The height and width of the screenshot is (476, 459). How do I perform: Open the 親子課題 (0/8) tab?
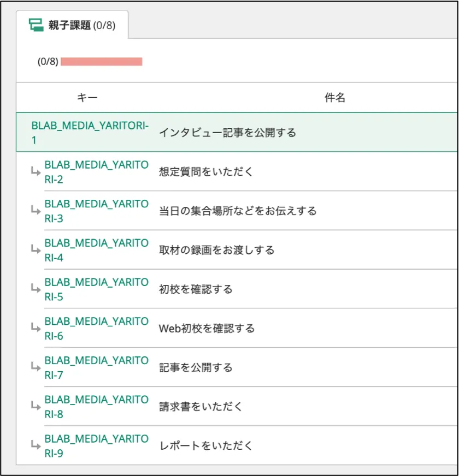[x=72, y=25]
